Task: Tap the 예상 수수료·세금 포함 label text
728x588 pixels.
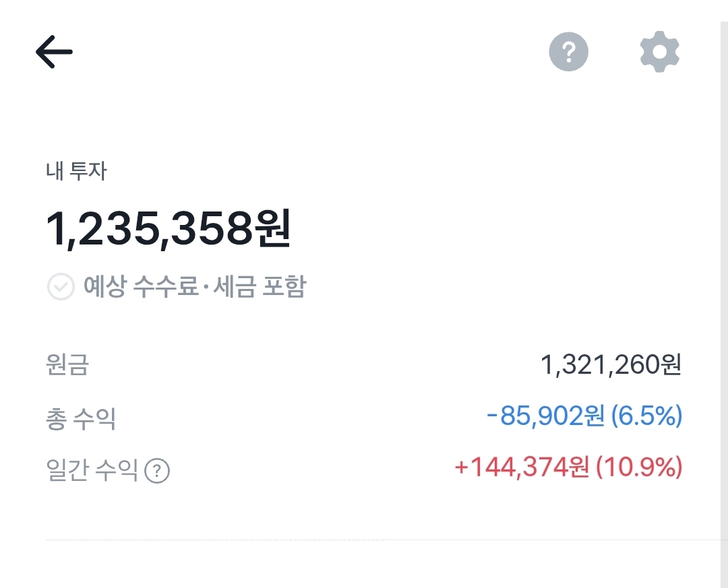Action: 194,288
